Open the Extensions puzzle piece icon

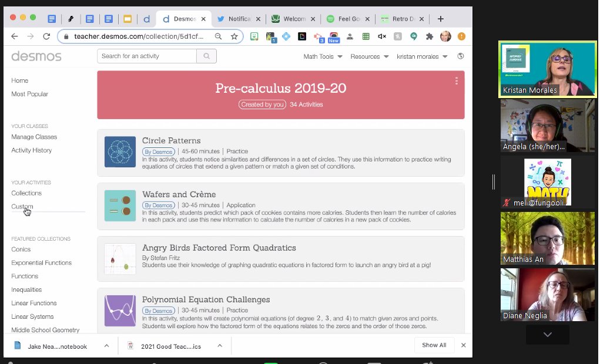(430, 36)
